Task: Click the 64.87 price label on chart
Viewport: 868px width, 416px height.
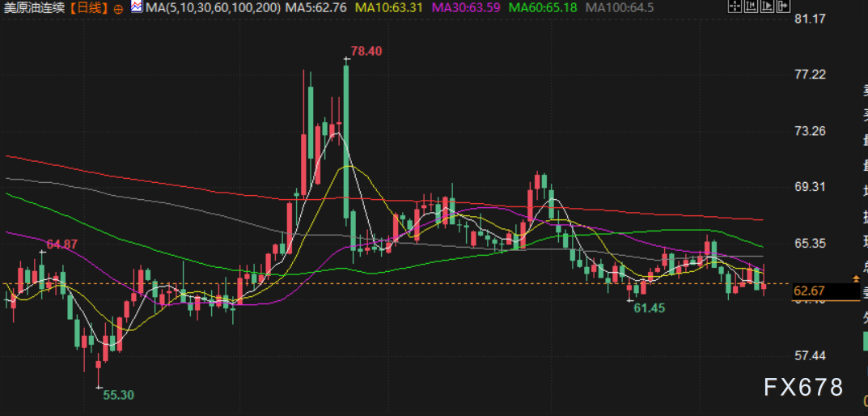Action: pyautogui.click(x=62, y=244)
